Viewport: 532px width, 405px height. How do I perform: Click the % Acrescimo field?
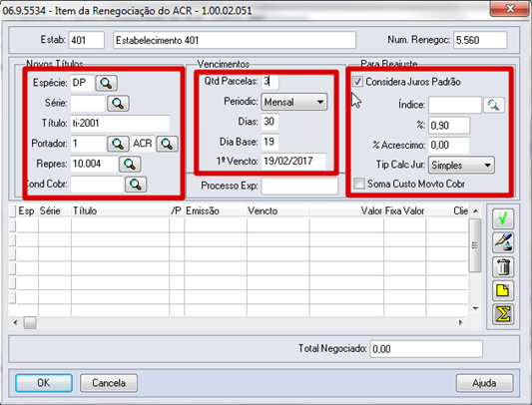click(x=449, y=146)
